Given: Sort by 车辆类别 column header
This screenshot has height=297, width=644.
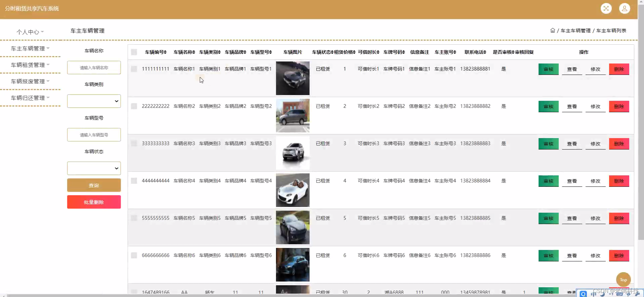Looking at the screenshot, I should point(210,52).
